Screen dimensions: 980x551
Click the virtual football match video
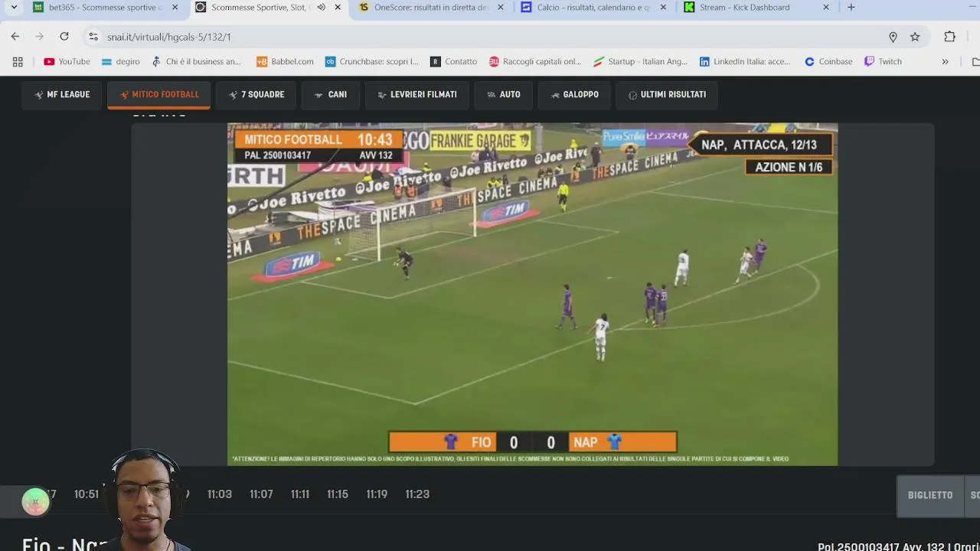532,295
